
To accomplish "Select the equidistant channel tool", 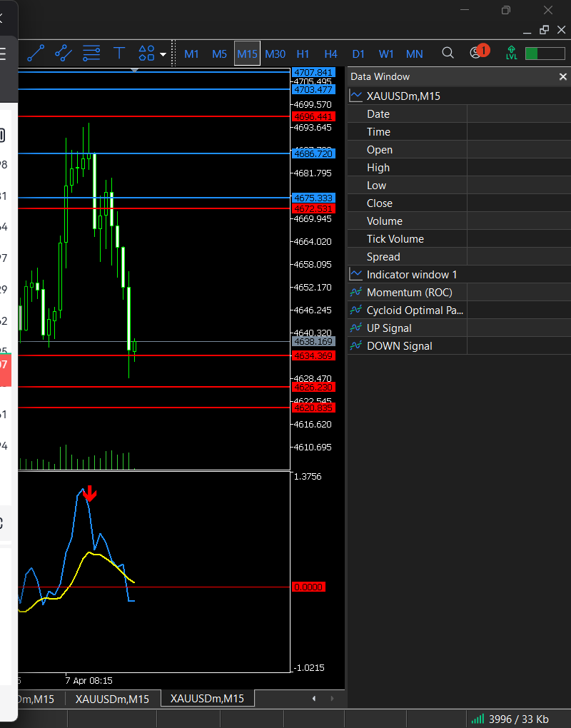I will click(x=64, y=53).
